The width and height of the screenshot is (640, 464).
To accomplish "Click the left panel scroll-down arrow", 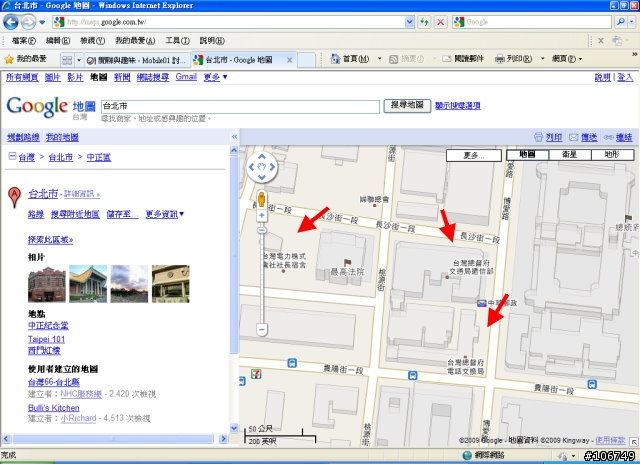I will pos(234,428).
